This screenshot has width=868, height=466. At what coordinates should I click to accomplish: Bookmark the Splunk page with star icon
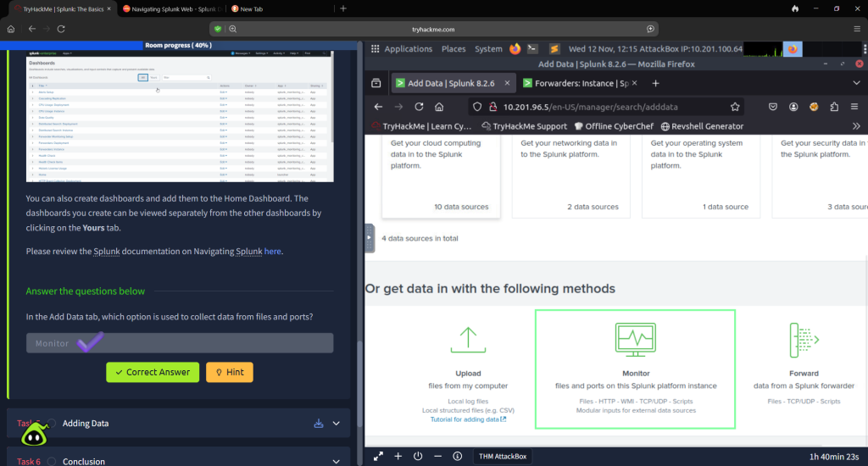[x=735, y=107]
